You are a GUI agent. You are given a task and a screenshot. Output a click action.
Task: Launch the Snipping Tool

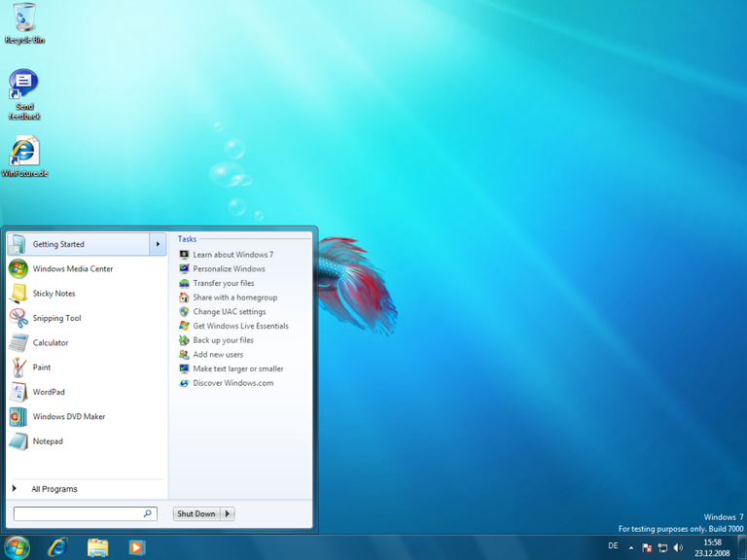88,318
